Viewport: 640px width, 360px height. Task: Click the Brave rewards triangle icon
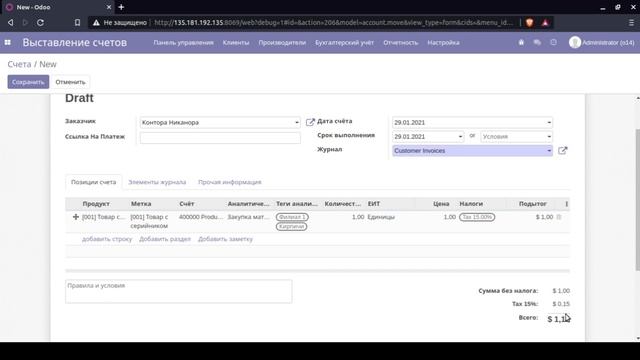[545, 22]
